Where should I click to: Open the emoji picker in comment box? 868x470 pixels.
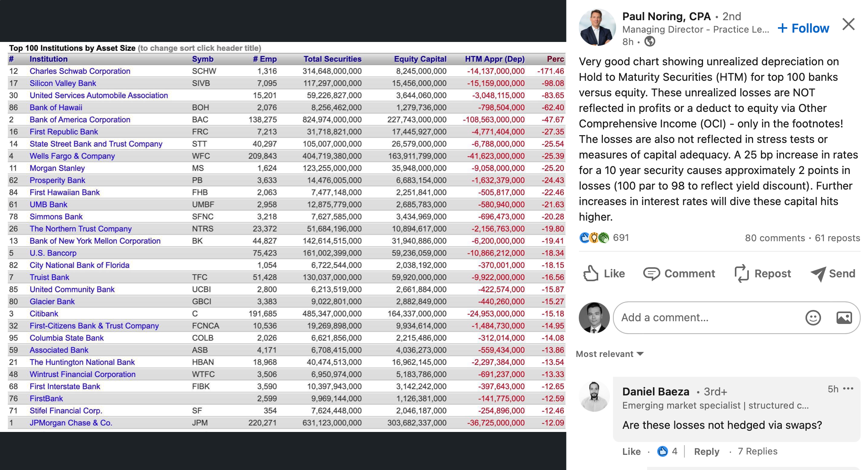click(x=813, y=318)
